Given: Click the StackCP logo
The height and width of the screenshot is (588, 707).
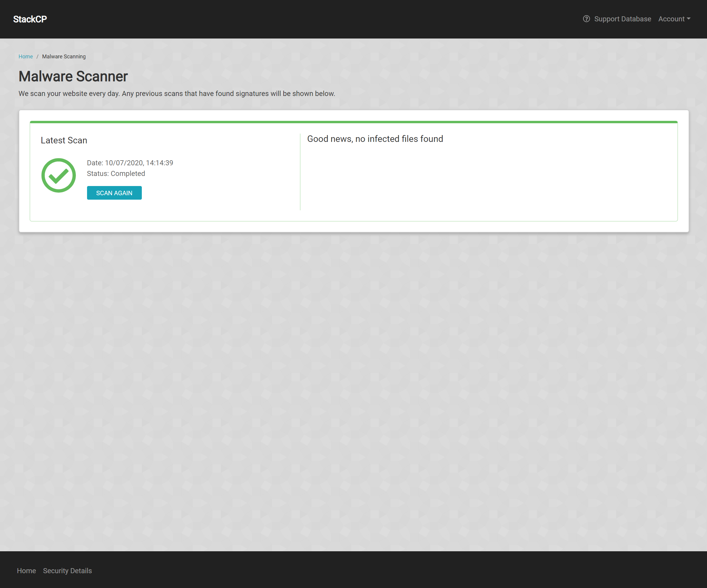Looking at the screenshot, I should click(x=30, y=19).
